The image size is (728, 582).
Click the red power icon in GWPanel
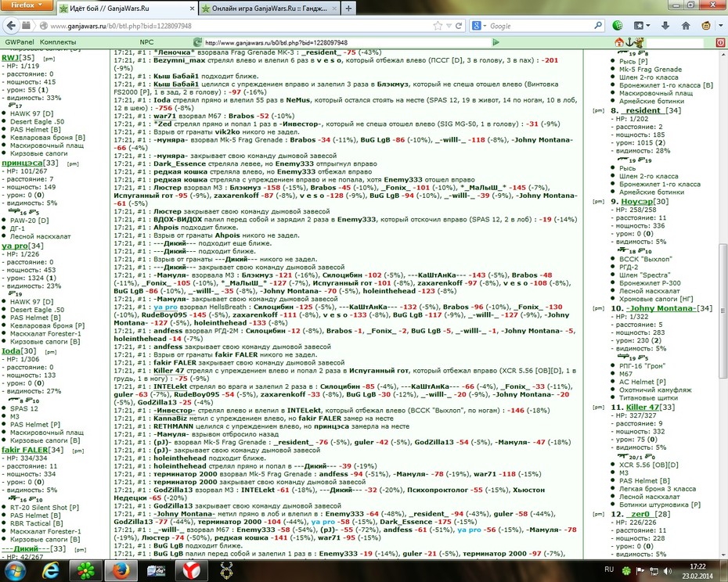[x=720, y=42]
